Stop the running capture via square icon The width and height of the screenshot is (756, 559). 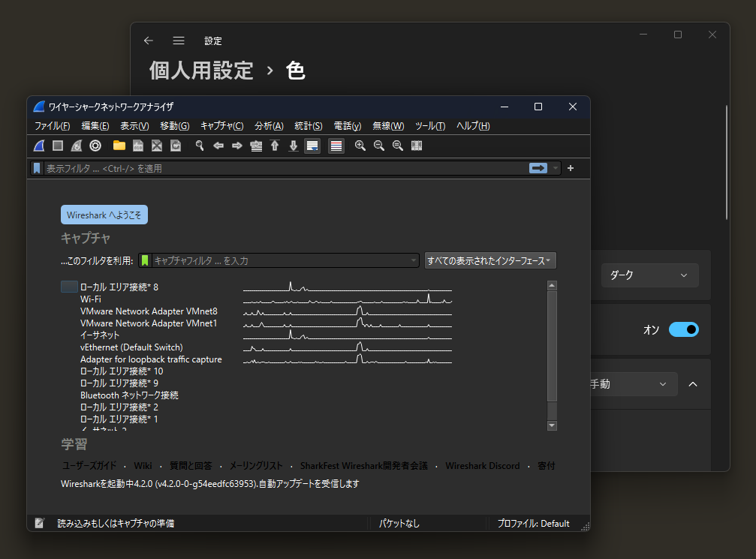click(x=58, y=146)
